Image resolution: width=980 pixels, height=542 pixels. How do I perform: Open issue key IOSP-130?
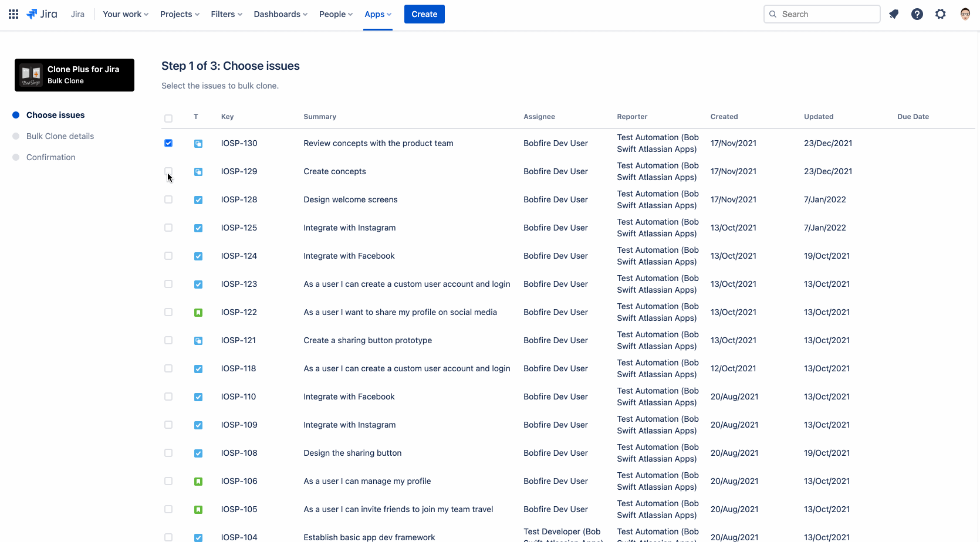239,143
